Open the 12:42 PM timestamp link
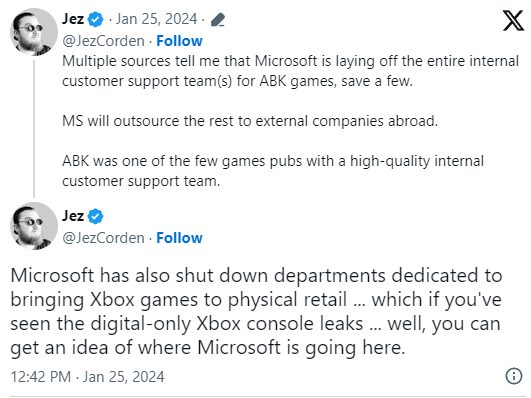The width and height of the screenshot is (531, 398). (x=87, y=377)
